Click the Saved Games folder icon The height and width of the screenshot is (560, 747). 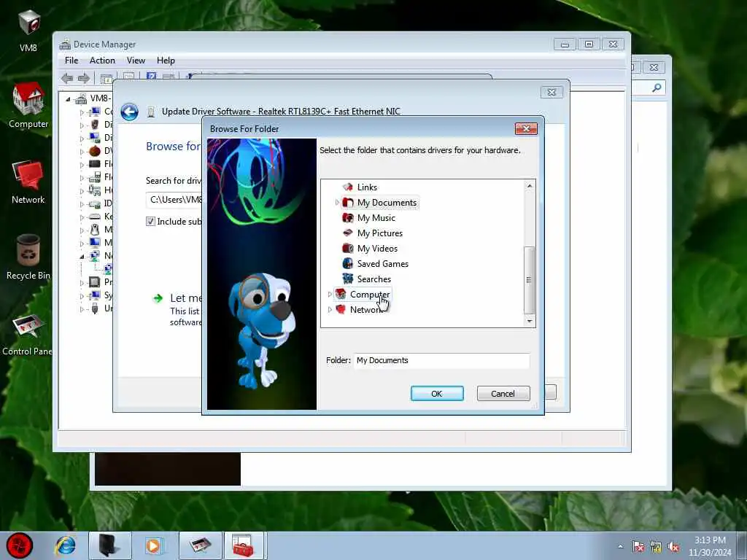pos(348,263)
